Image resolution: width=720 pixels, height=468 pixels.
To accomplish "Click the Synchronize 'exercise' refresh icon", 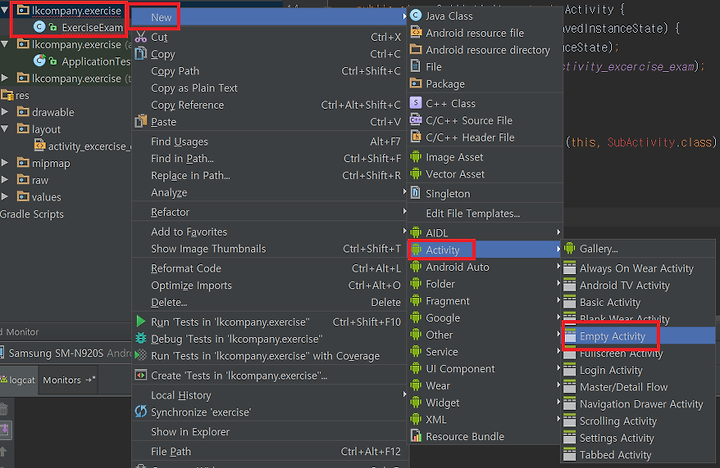I will coord(141,412).
